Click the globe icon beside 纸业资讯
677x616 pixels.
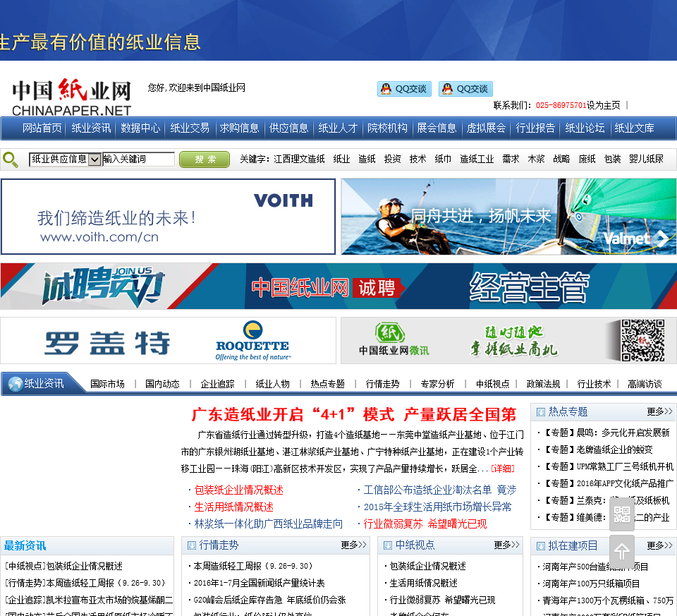(15, 384)
